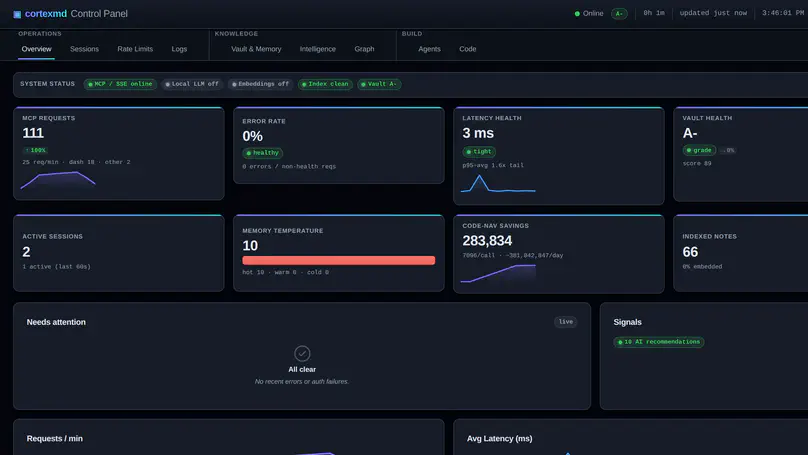
Task: Click the Online status indicator
Action: click(589, 13)
